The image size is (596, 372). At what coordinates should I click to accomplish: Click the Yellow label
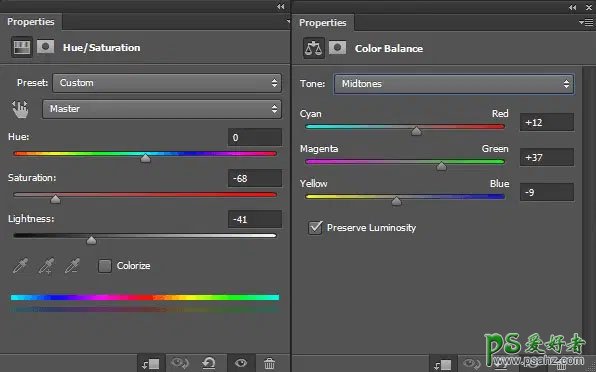314,184
